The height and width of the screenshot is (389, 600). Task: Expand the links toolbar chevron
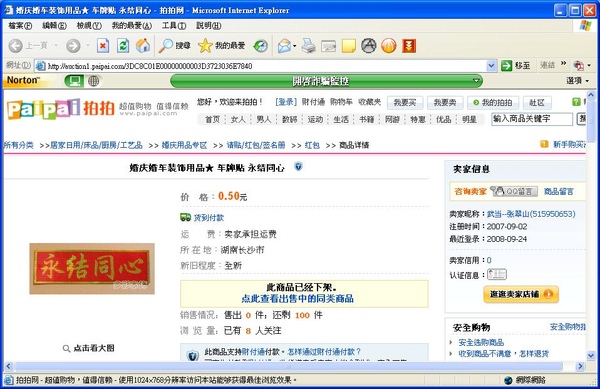coord(563,63)
